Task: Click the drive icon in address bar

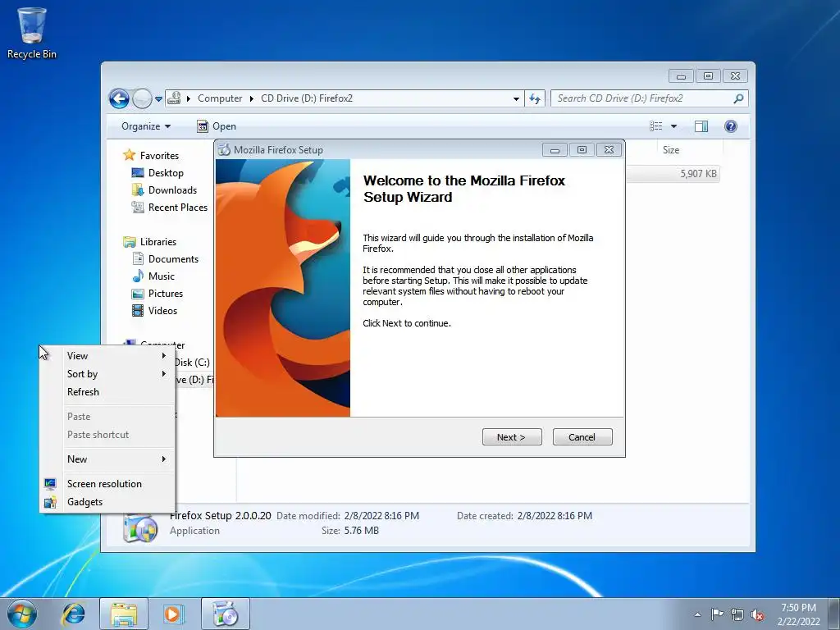Action: pyautogui.click(x=174, y=98)
